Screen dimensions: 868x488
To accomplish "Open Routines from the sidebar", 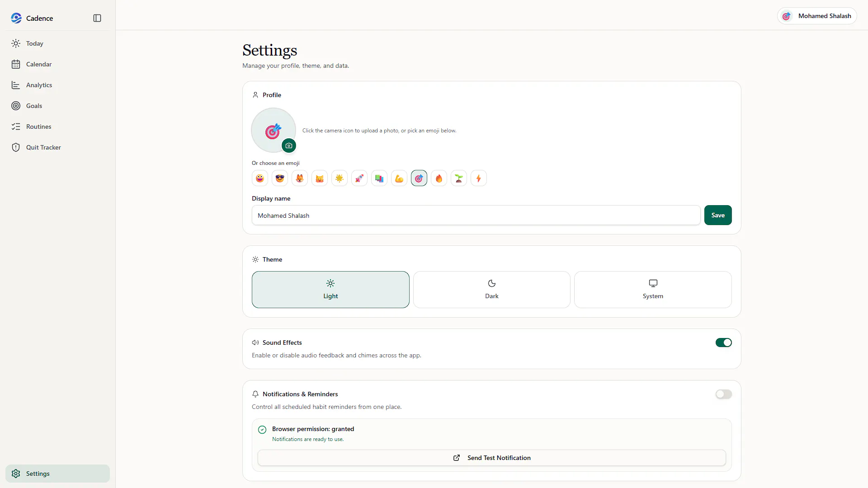I will tap(57, 127).
